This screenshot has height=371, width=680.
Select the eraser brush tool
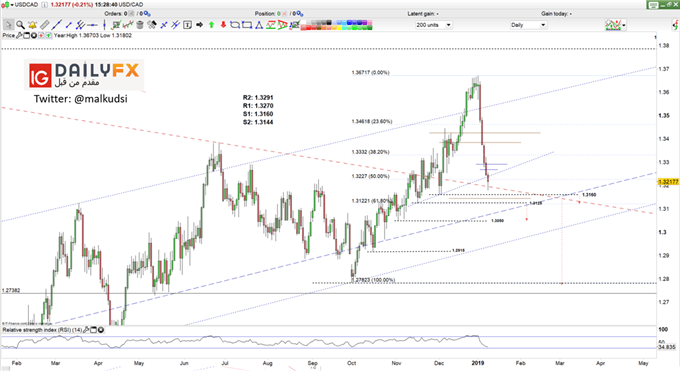(151, 25)
